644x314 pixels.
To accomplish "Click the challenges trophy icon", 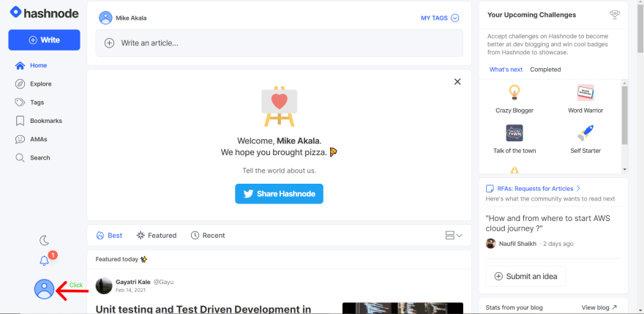I will (x=615, y=15).
